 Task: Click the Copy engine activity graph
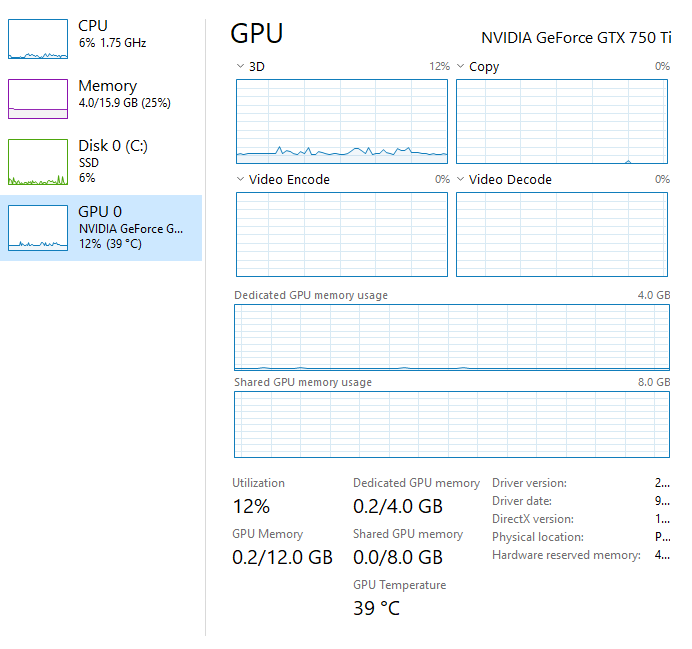point(562,121)
